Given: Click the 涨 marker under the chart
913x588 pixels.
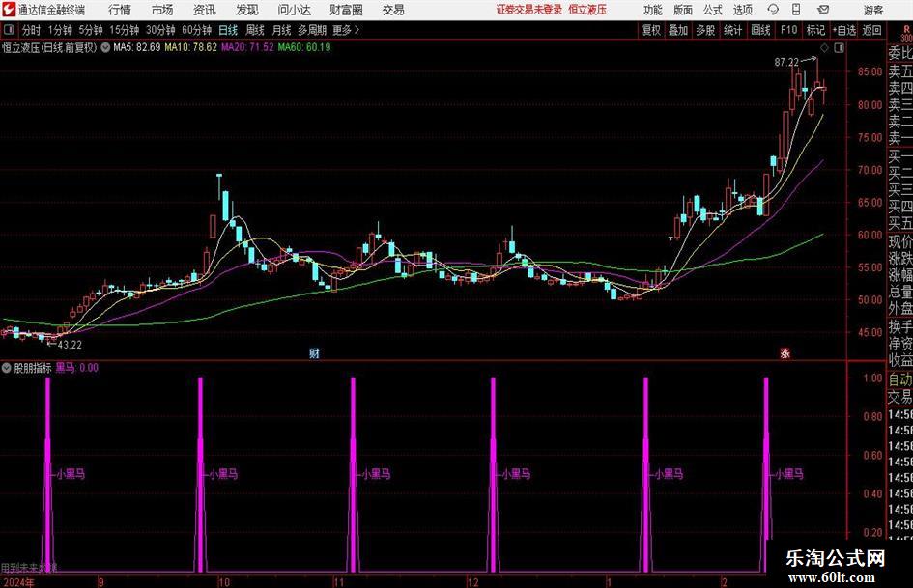Looking at the screenshot, I should pyautogui.click(x=785, y=353).
